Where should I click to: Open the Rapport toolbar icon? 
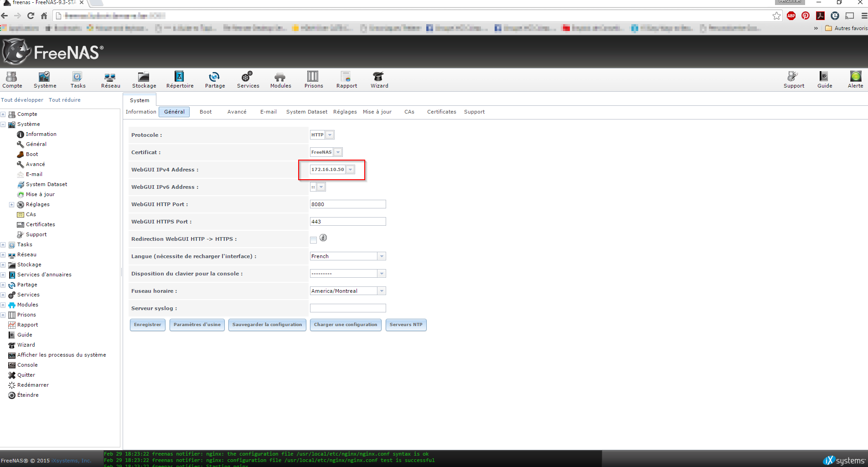coord(346,80)
